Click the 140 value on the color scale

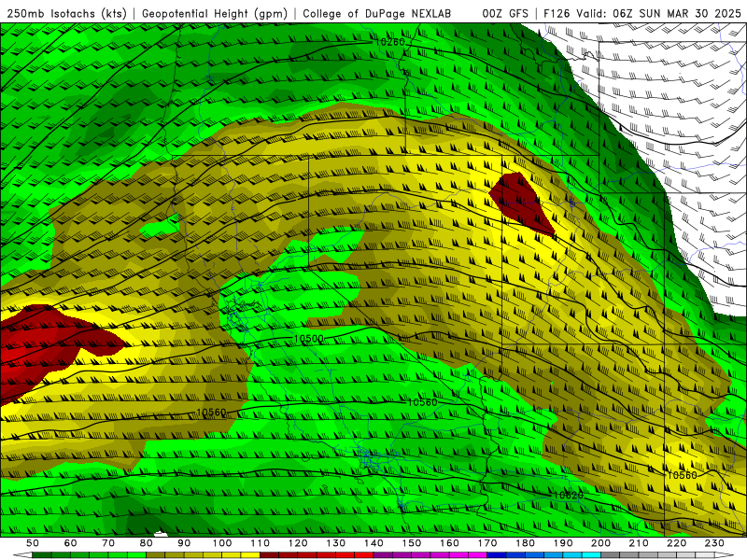point(373,543)
